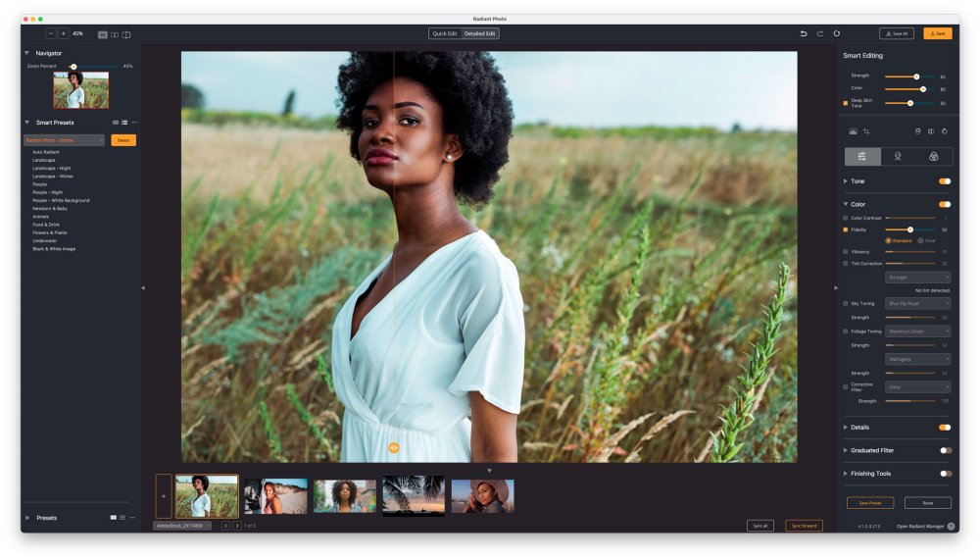This screenshot has width=980, height=560.
Task: Click the Save All button
Action: tap(897, 33)
